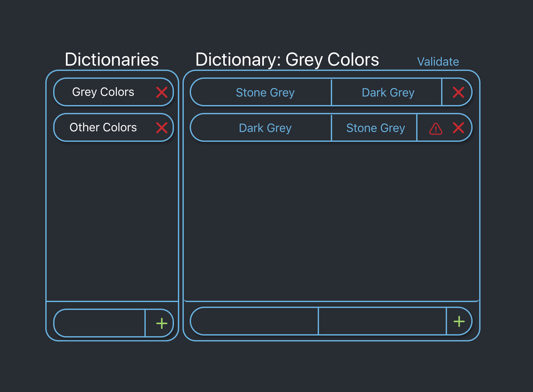533x392 pixels.
Task: Edit Stone Grey value in second row
Action: (375, 128)
